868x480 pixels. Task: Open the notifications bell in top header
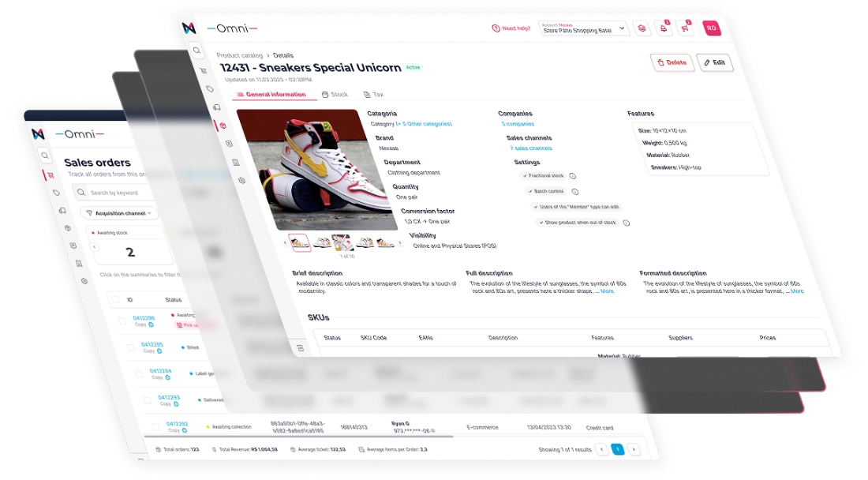pos(663,28)
